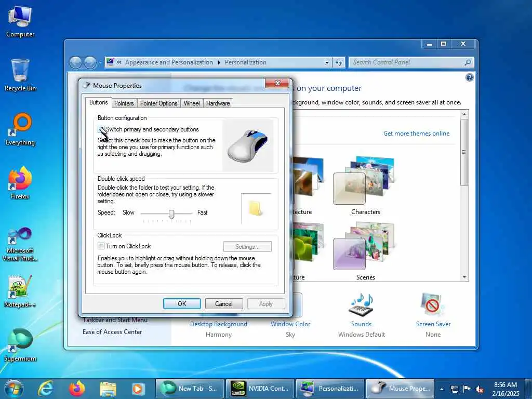Viewport: 532px width, 399px height.
Task: Click Get more themes online link
Action: [x=416, y=134]
